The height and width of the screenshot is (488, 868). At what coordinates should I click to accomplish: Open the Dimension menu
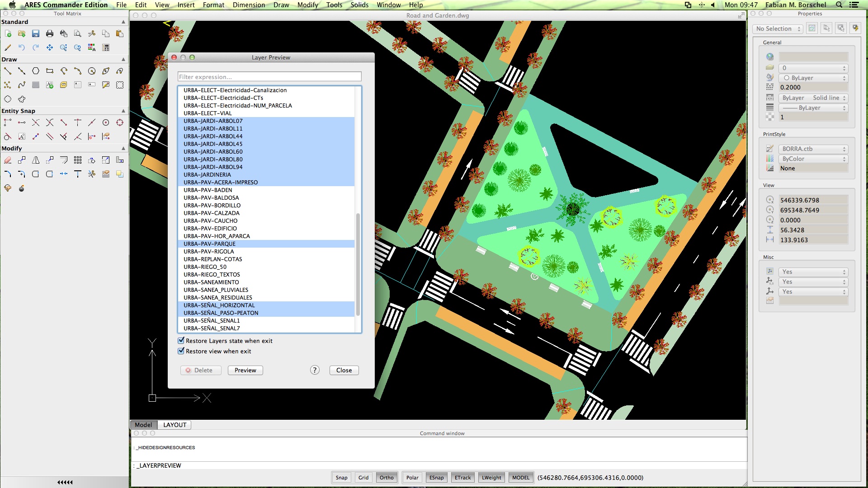click(x=249, y=5)
